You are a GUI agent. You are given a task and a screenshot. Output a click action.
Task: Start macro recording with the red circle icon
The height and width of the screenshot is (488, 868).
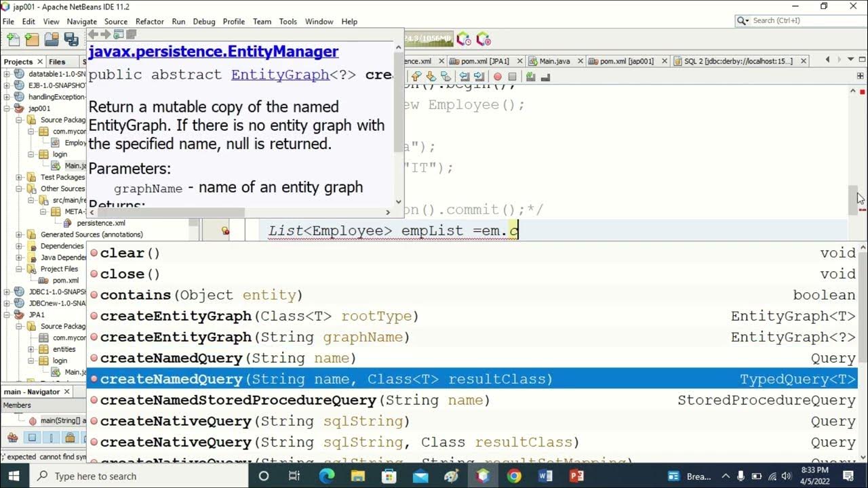coord(498,77)
